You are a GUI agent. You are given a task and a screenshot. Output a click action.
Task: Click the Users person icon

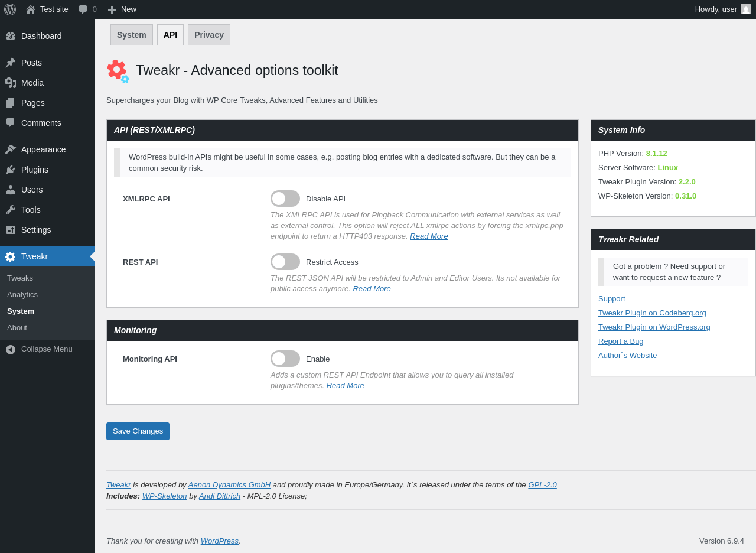click(11, 190)
